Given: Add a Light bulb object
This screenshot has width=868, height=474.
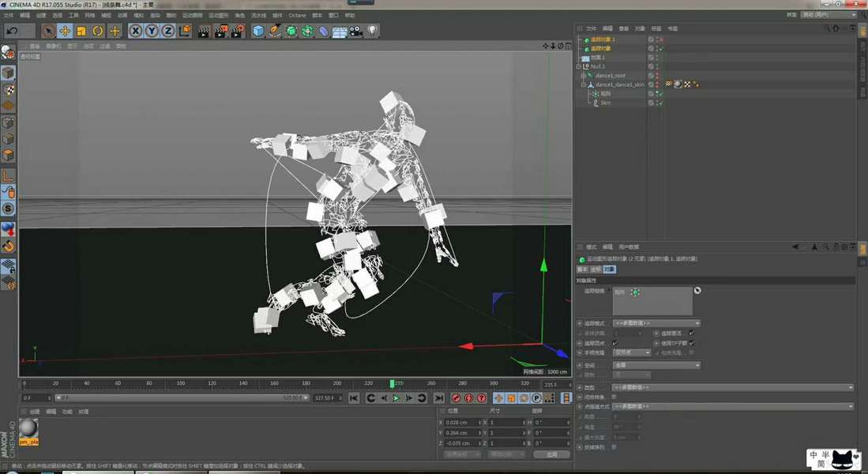Looking at the screenshot, I should tap(372, 31).
